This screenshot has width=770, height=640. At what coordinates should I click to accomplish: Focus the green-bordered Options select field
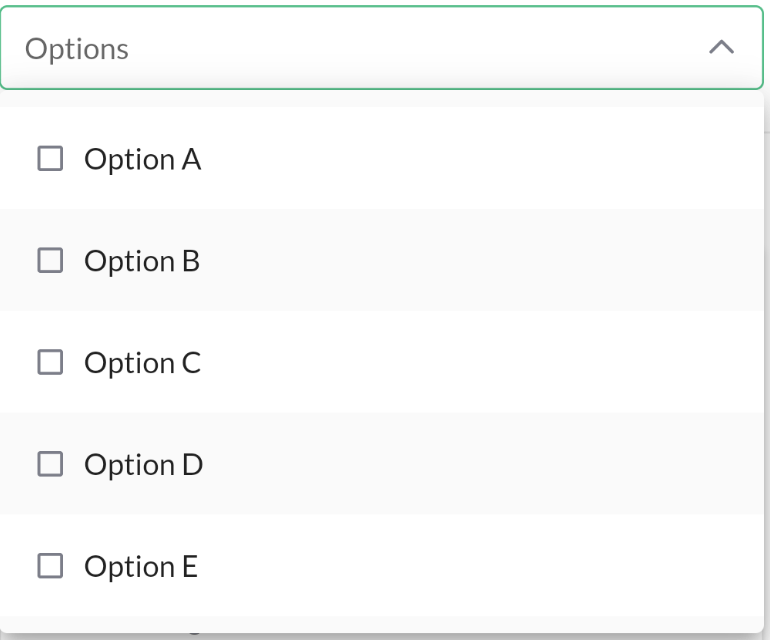(x=382, y=48)
